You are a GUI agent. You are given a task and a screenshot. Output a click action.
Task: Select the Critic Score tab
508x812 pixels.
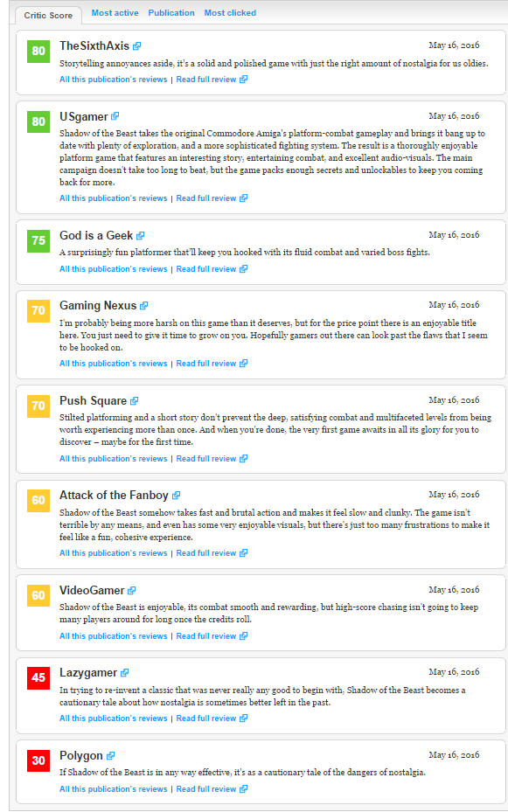[x=48, y=16]
